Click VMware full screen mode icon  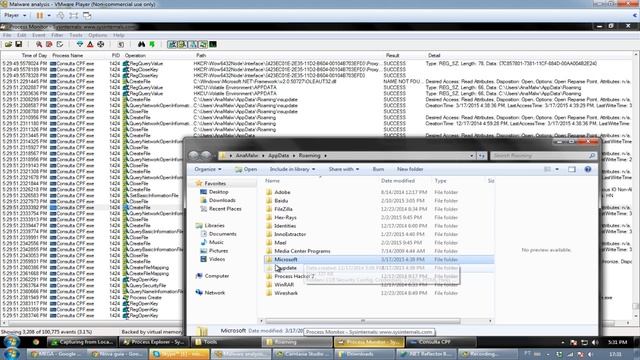click(73, 16)
